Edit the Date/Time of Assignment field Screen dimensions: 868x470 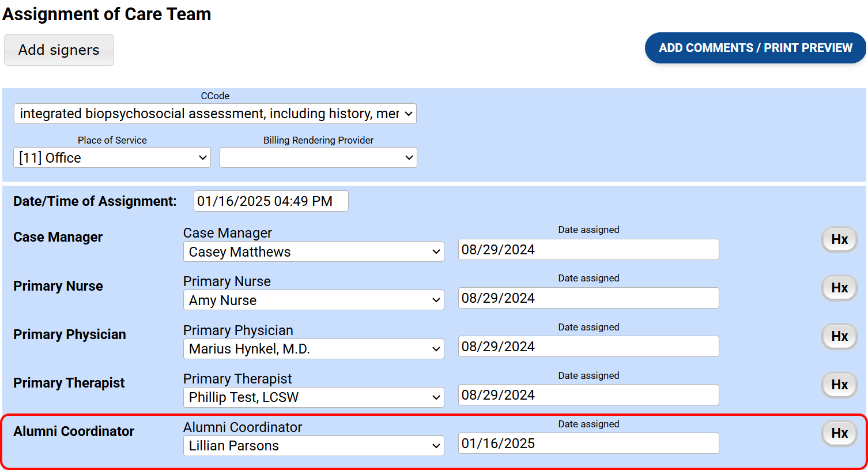click(271, 201)
